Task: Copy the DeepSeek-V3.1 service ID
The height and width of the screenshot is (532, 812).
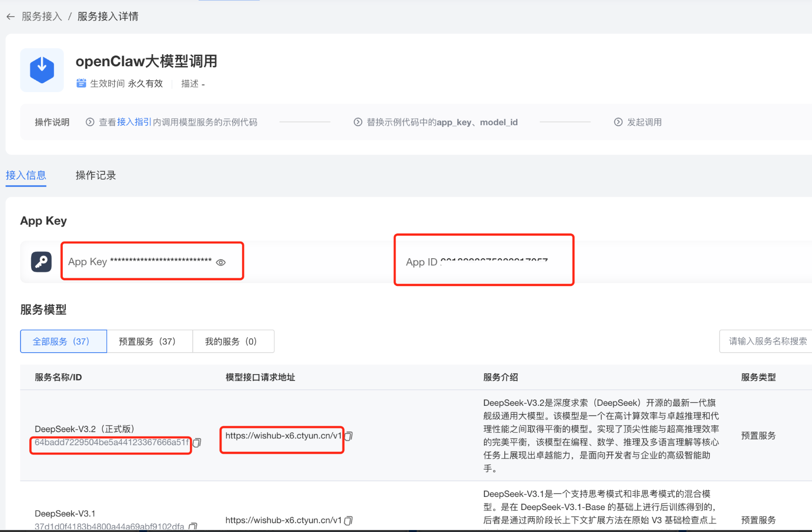Action: [x=193, y=526]
